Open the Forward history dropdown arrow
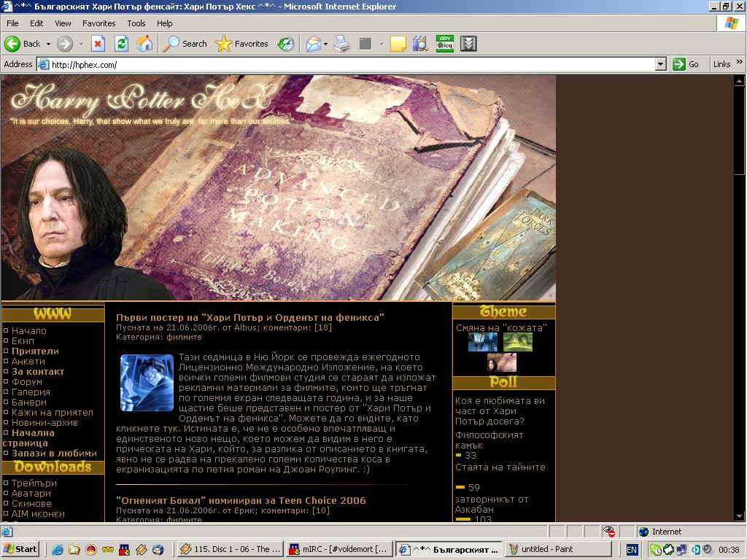Viewport: 747px width, 560px height. tap(81, 44)
